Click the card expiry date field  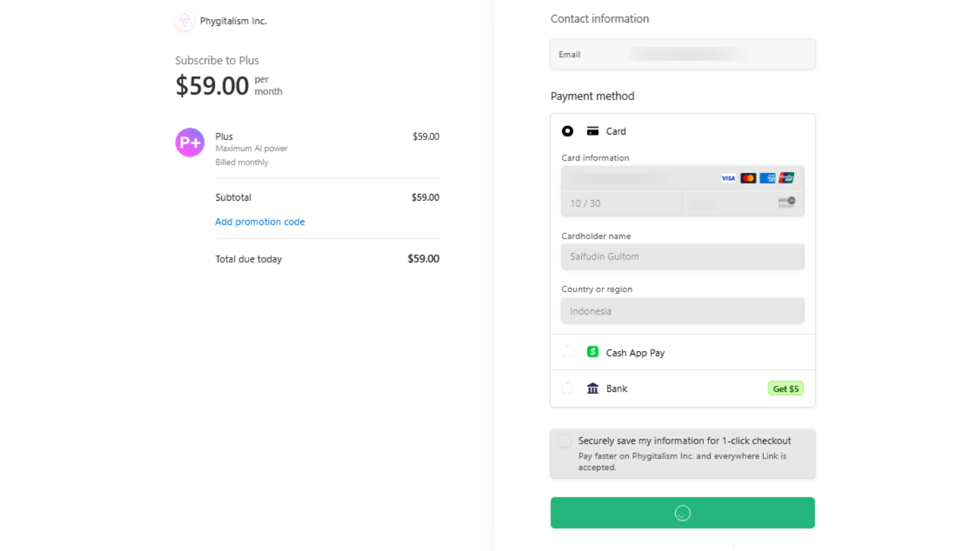pyautogui.click(x=621, y=203)
